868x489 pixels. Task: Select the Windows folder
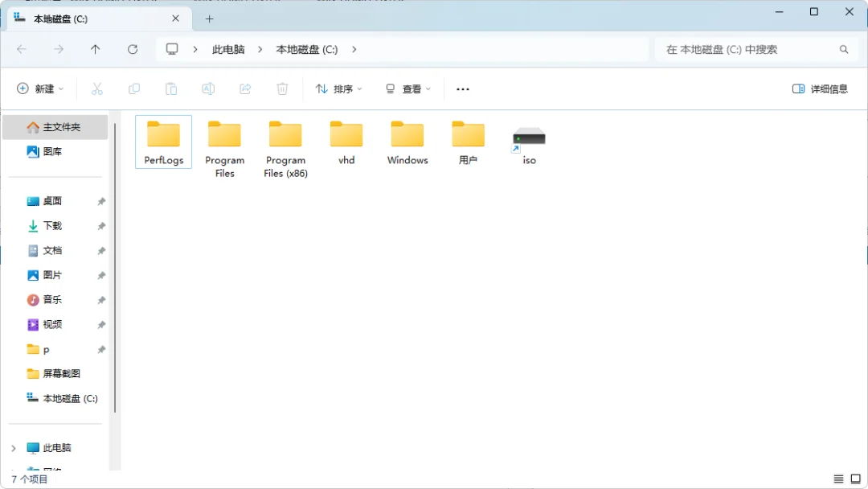coord(407,142)
